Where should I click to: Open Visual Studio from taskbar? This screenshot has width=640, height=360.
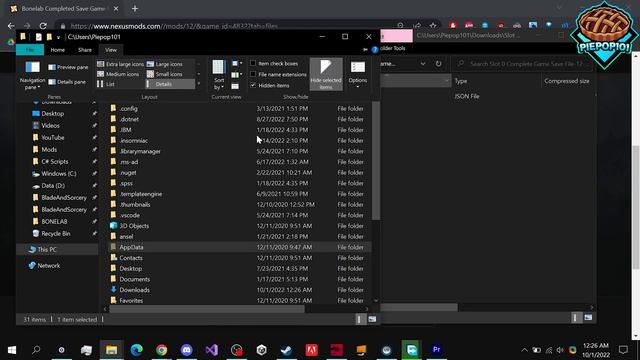point(211,350)
